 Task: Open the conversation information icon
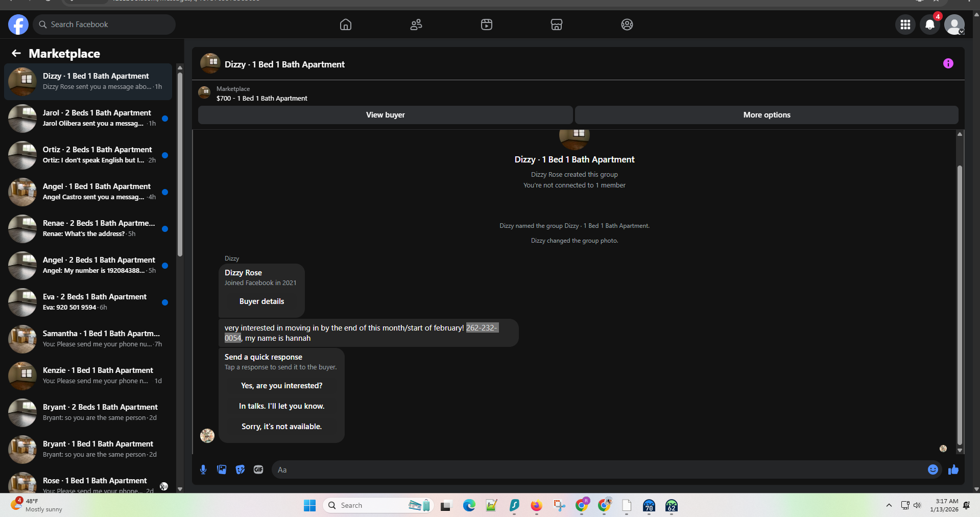point(948,63)
